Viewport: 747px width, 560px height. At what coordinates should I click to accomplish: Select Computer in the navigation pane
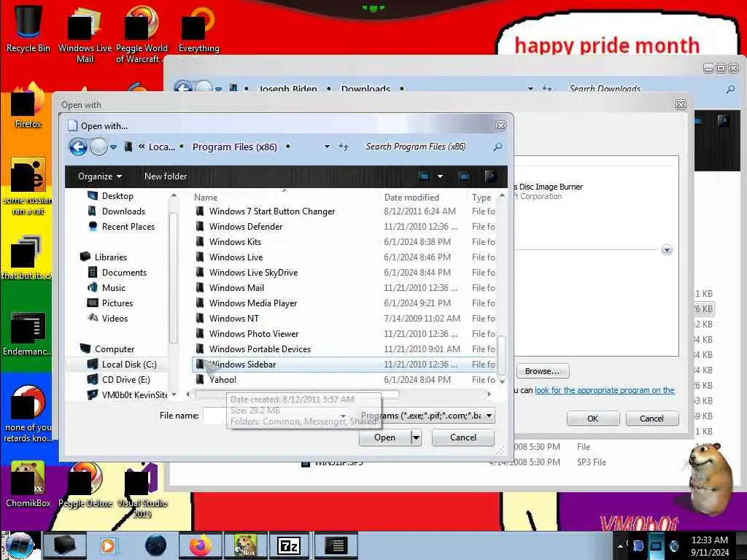(115, 349)
